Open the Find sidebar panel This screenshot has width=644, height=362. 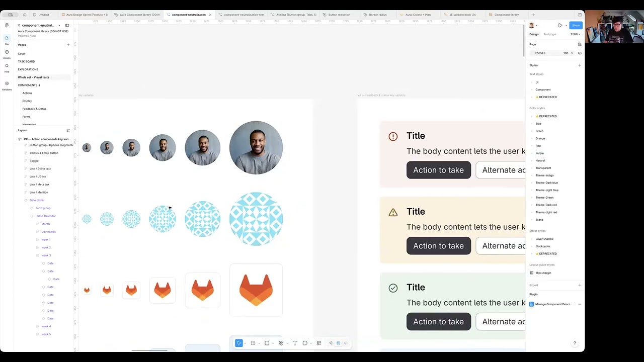[x=7, y=67]
